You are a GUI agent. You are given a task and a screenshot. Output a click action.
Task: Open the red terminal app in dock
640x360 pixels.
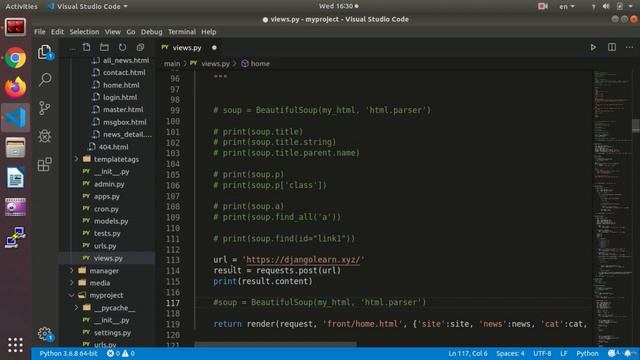tap(16, 28)
